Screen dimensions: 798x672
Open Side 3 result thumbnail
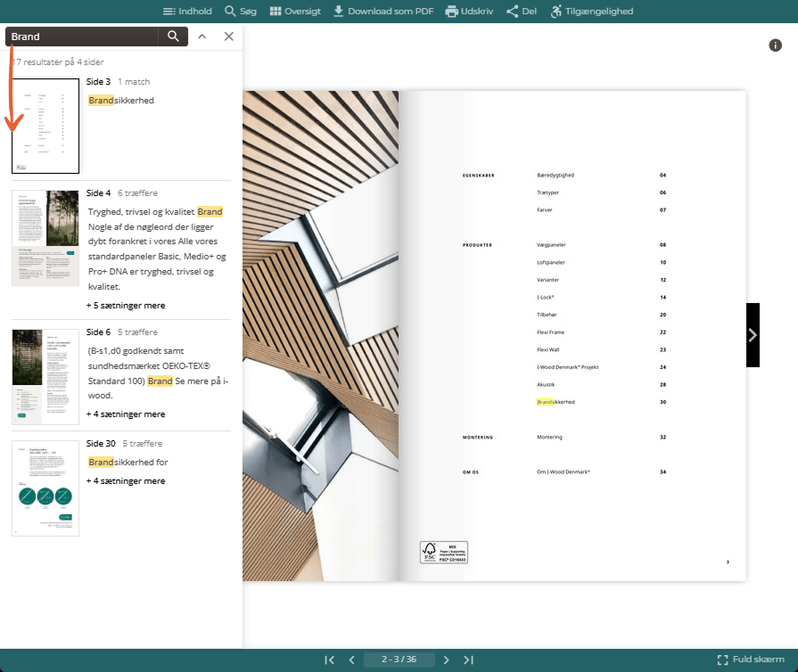pyautogui.click(x=45, y=126)
